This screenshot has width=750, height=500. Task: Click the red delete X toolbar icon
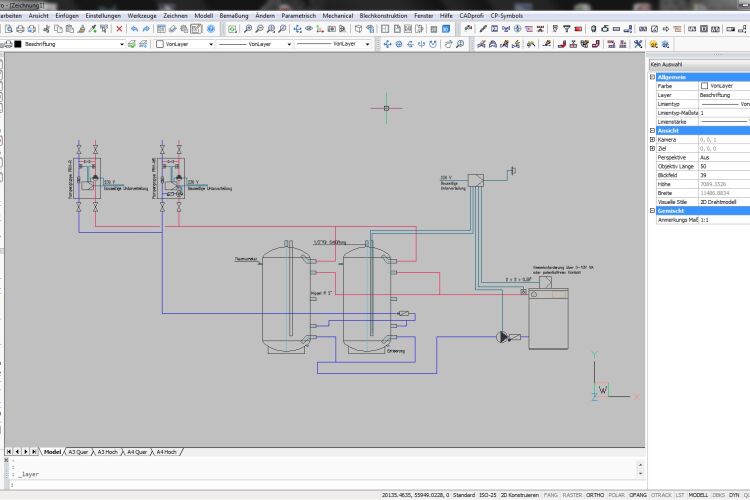(119, 29)
